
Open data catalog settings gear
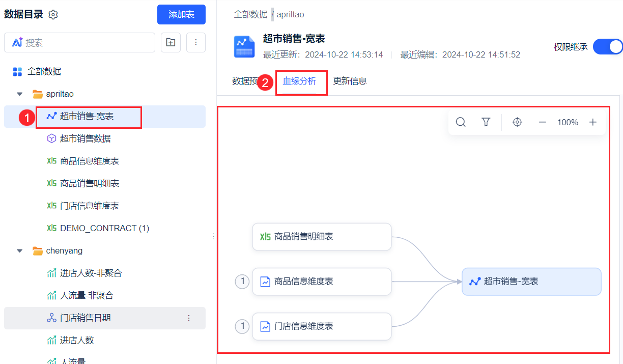point(53,15)
